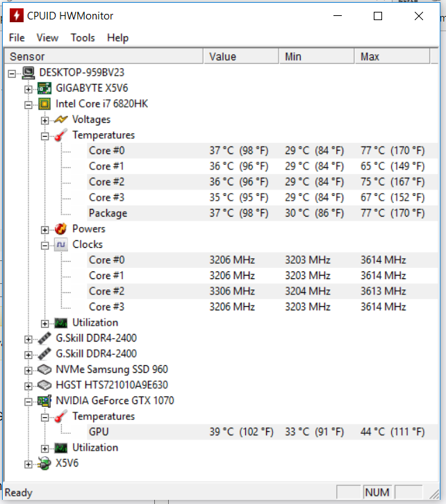
Task: Maximize the HWMonitor window
Action: 378,16
